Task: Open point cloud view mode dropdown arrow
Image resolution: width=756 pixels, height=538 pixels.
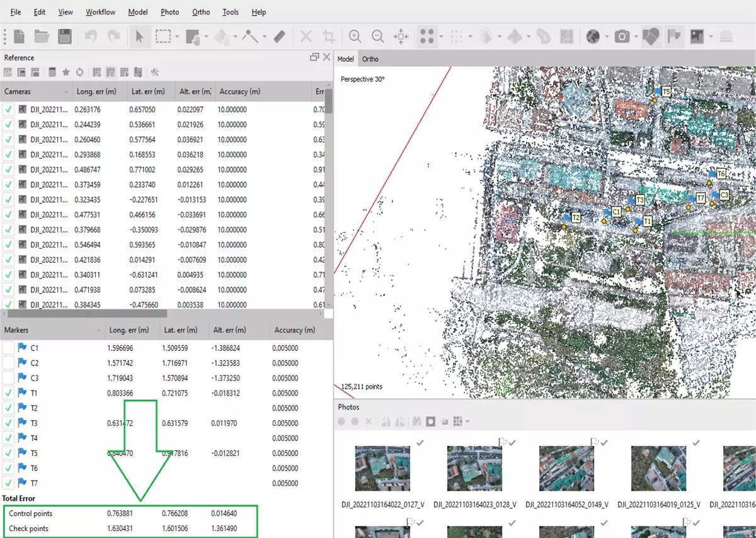Action: click(x=441, y=37)
